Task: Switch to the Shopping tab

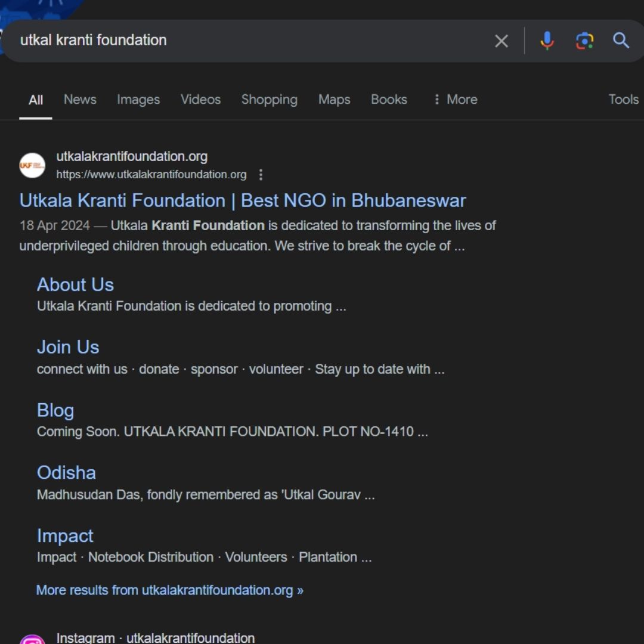Action: point(270,100)
